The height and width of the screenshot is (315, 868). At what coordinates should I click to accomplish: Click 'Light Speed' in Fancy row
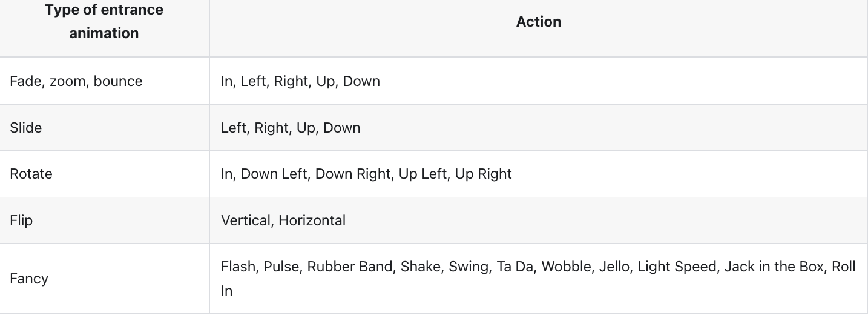coord(676,267)
